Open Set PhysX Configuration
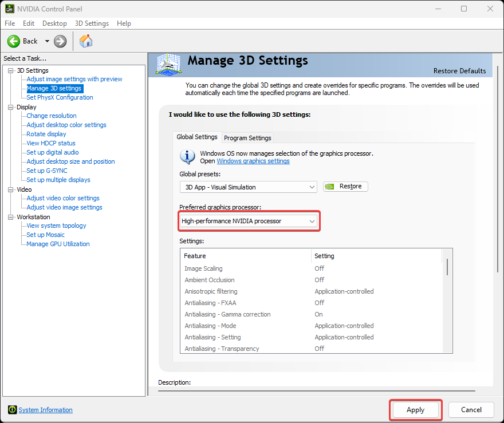504x423 pixels. coord(60,97)
